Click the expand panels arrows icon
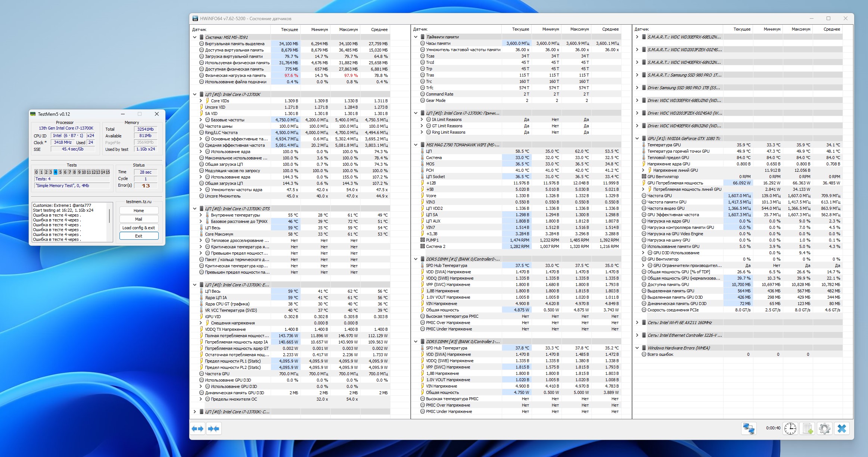 [197, 429]
